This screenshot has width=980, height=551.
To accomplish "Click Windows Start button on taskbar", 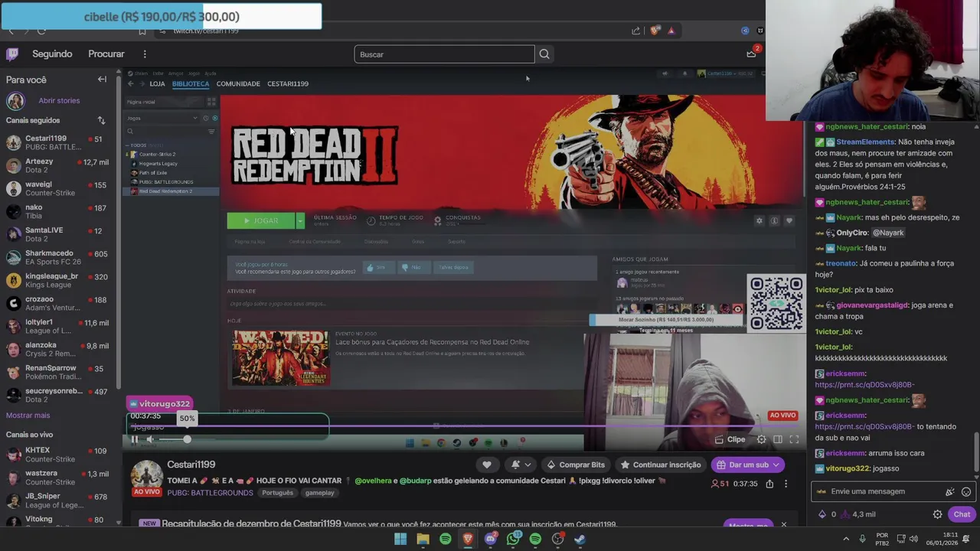I will pyautogui.click(x=400, y=539).
